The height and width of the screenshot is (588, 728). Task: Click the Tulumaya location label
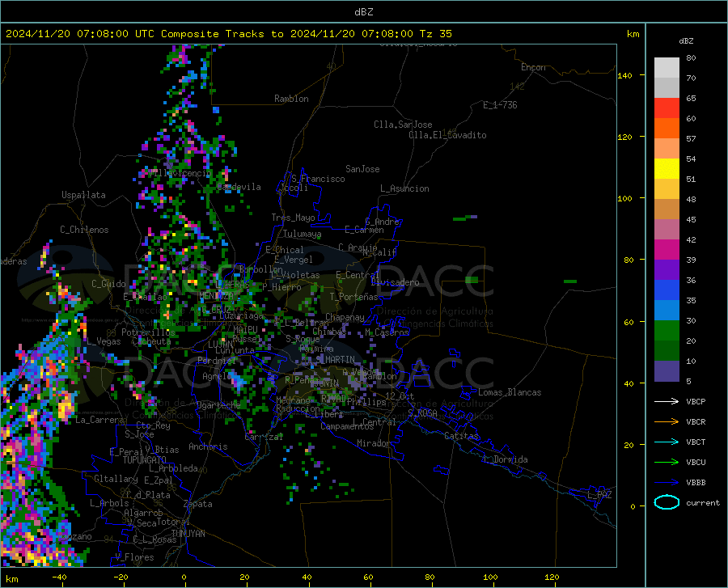pyautogui.click(x=303, y=234)
